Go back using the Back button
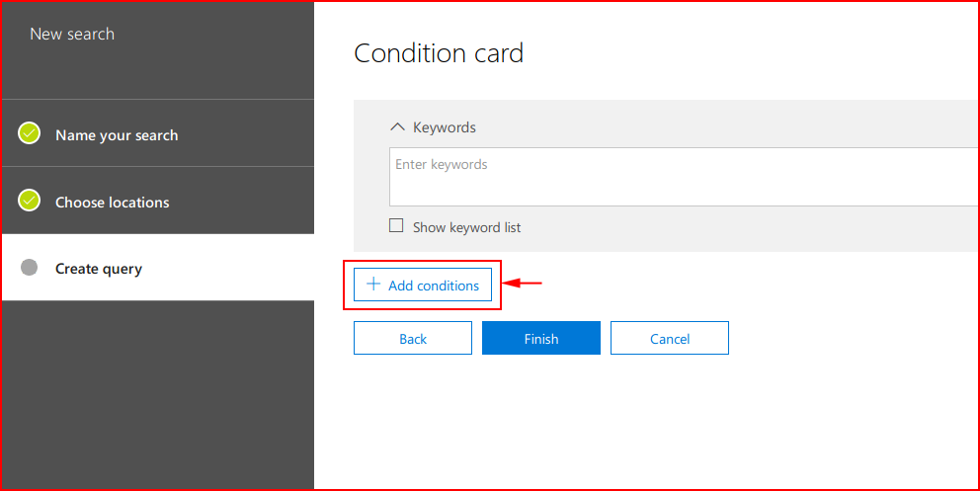Viewport: 980px width, 491px height. 413,338
